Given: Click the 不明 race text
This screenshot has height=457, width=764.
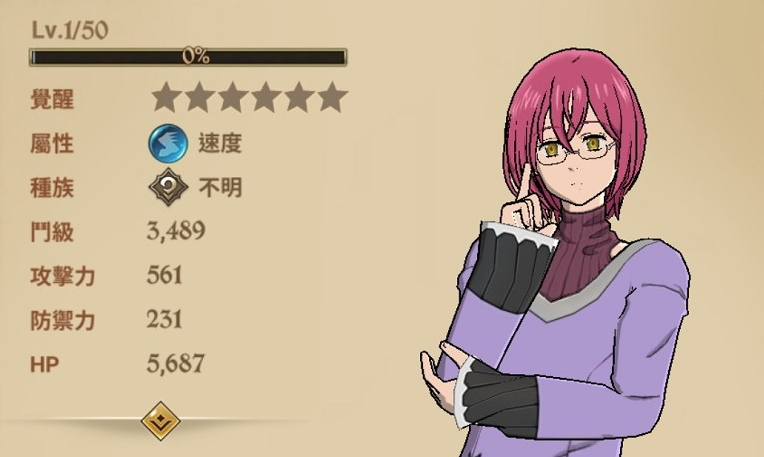Looking at the screenshot, I should 220,187.
